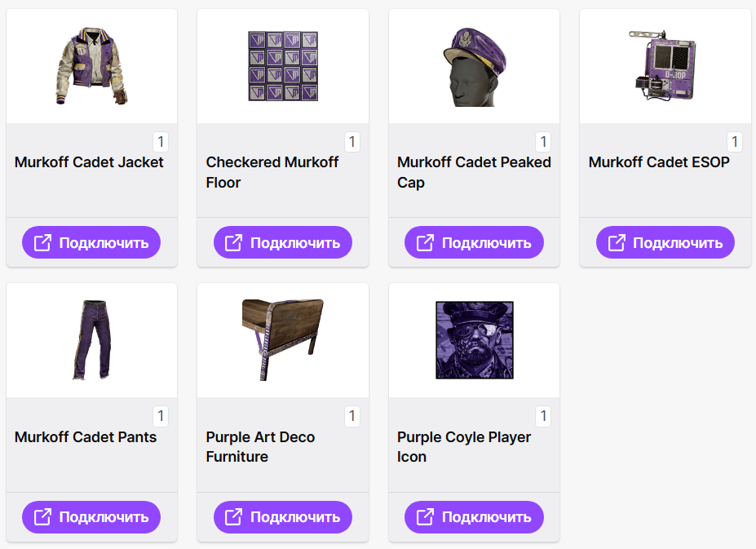Click Подключить for Purple Coyle Player Icon

(474, 517)
